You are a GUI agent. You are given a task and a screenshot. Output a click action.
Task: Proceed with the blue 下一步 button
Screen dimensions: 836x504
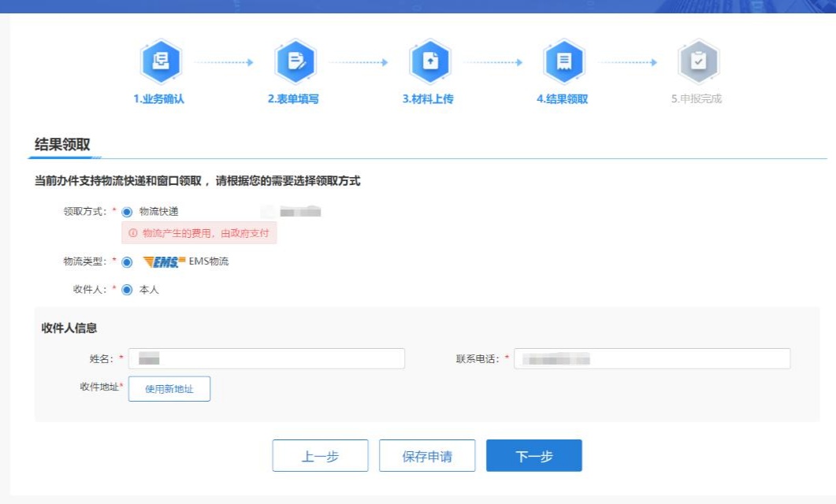click(533, 456)
